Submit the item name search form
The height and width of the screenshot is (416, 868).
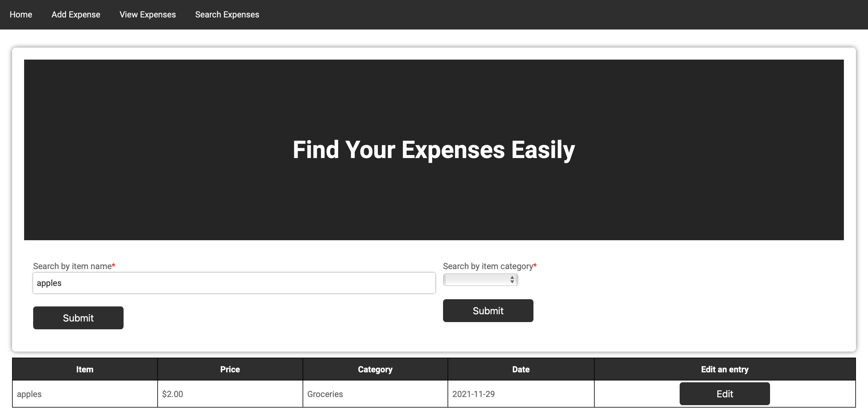(x=78, y=318)
